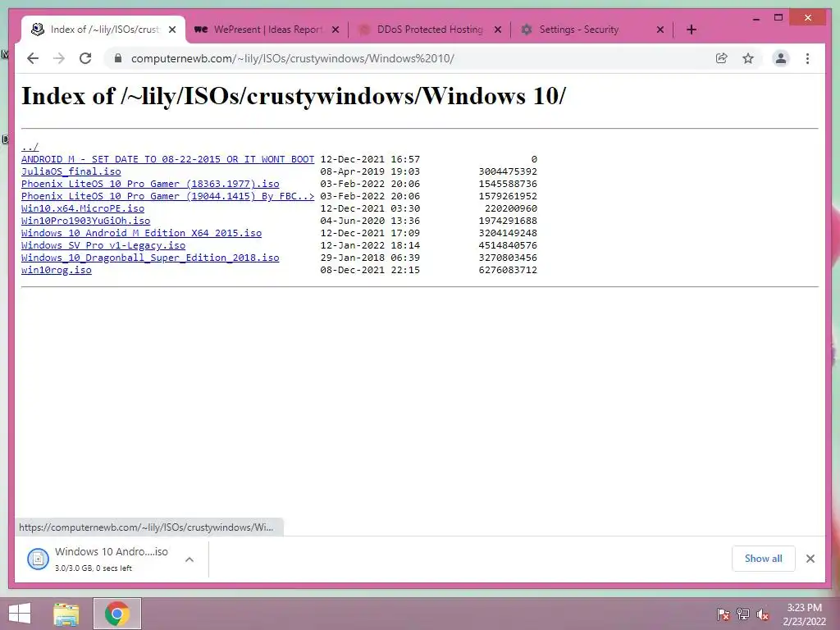View site lock security info
840x630 pixels.
118,58
